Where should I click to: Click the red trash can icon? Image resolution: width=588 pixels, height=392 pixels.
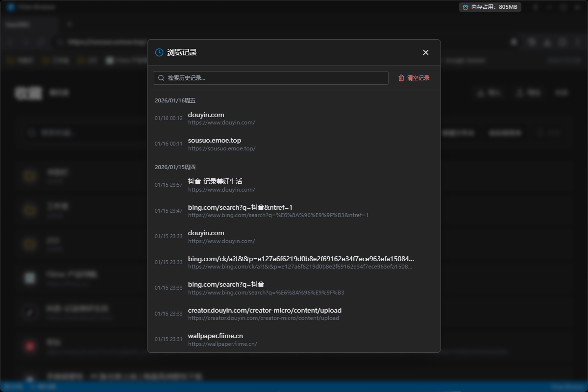pyautogui.click(x=401, y=78)
